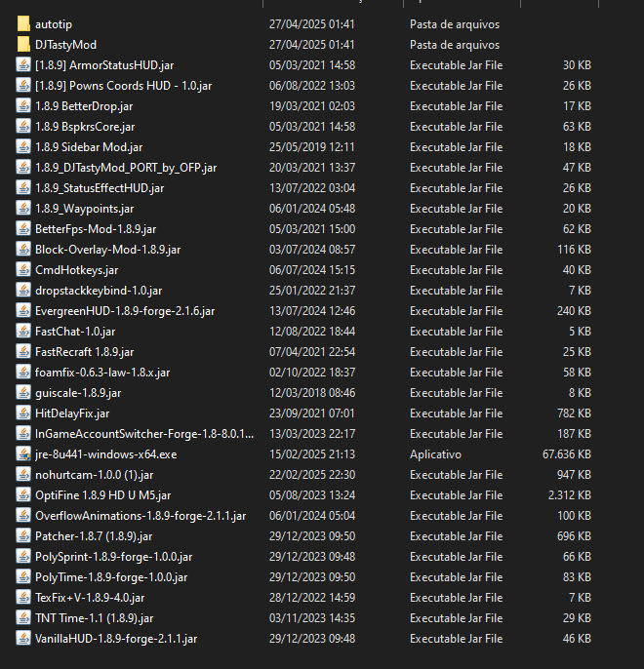Click the DJTastyMod folder icon
Image resolution: width=644 pixels, height=669 pixels.
[x=23, y=45]
